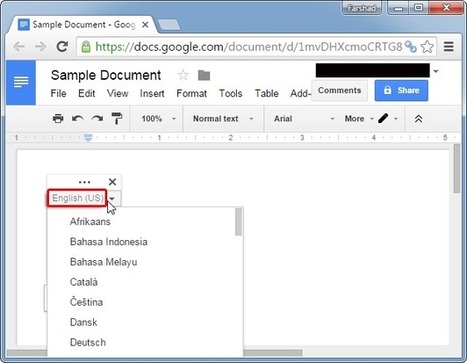467x363 pixels.
Task: Click the English (US) language field
Action: point(77,198)
